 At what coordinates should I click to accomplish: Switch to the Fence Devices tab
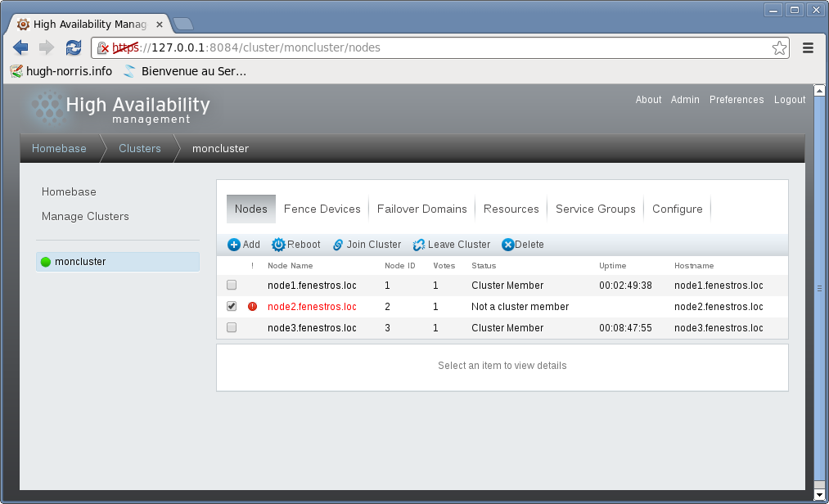(322, 209)
